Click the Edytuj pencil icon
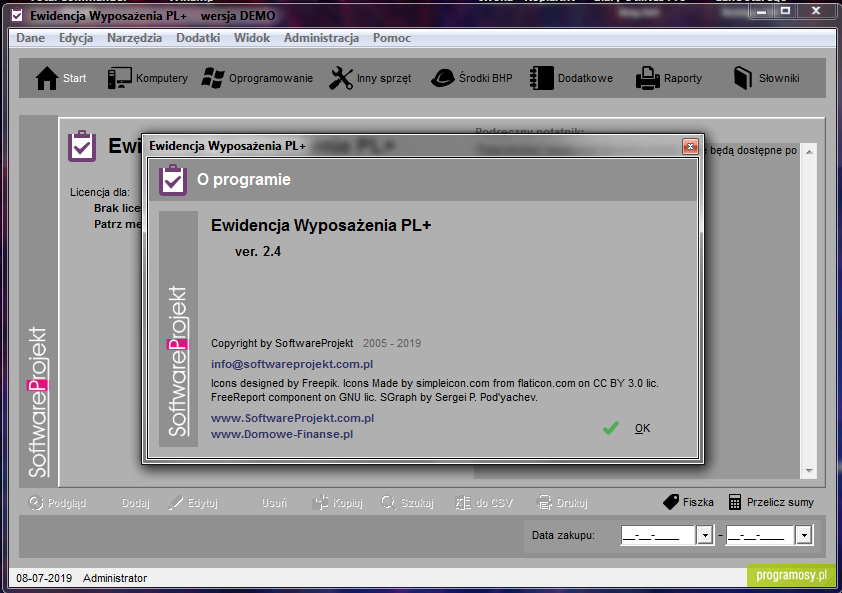Screen dimensions: 842x593 [176, 503]
